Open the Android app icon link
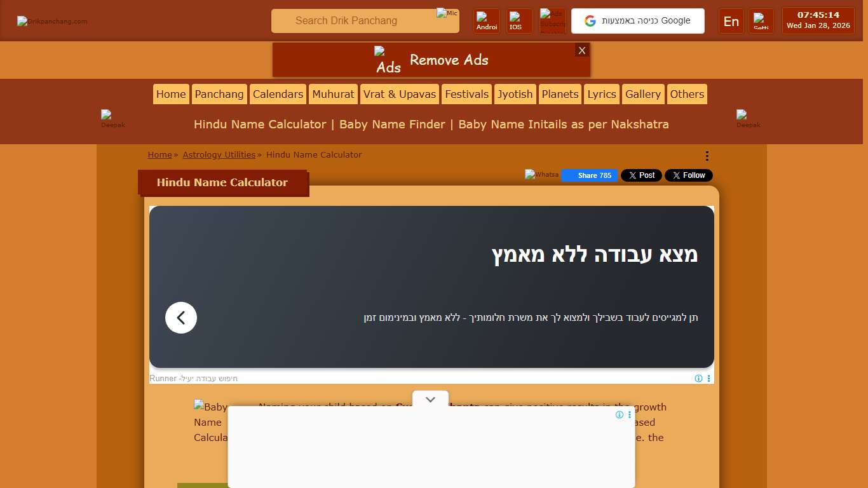868x488 pixels. [487, 21]
